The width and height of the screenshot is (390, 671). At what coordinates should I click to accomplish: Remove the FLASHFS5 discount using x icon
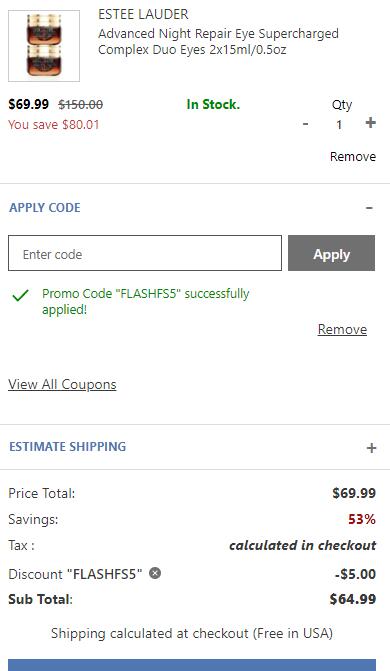[x=155, y=573]
